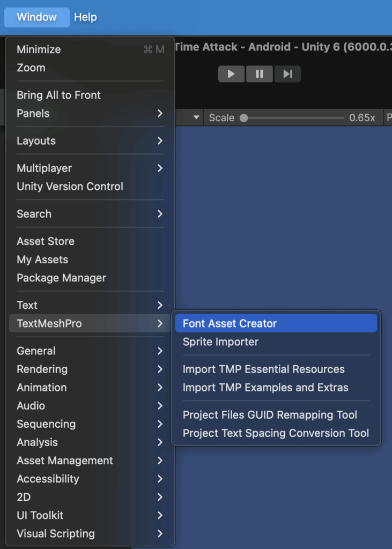This screenshot has width=392, height=549.
Task: Expand the Visual Scripting submenu
Action: point(90,533)
